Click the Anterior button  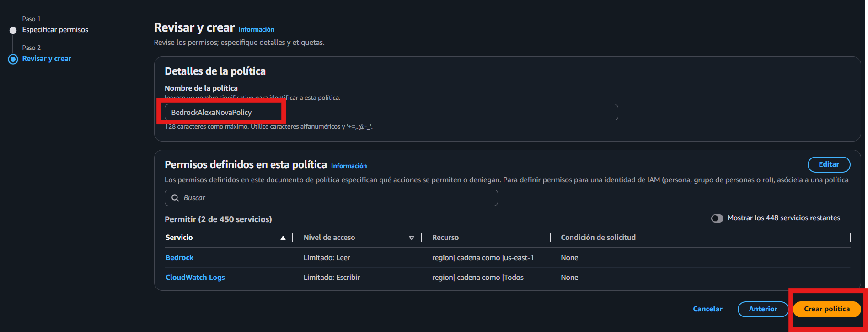pyautogui.click(x=762, y=309)
